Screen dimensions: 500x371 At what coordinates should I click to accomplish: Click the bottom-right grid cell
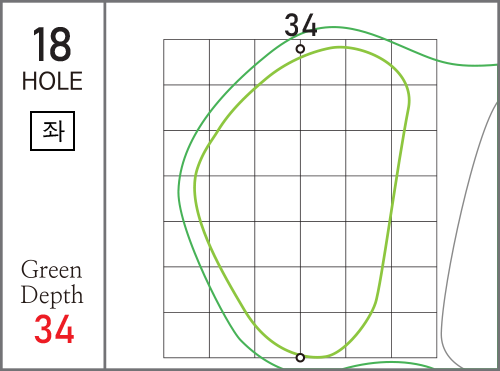[414, 335]
